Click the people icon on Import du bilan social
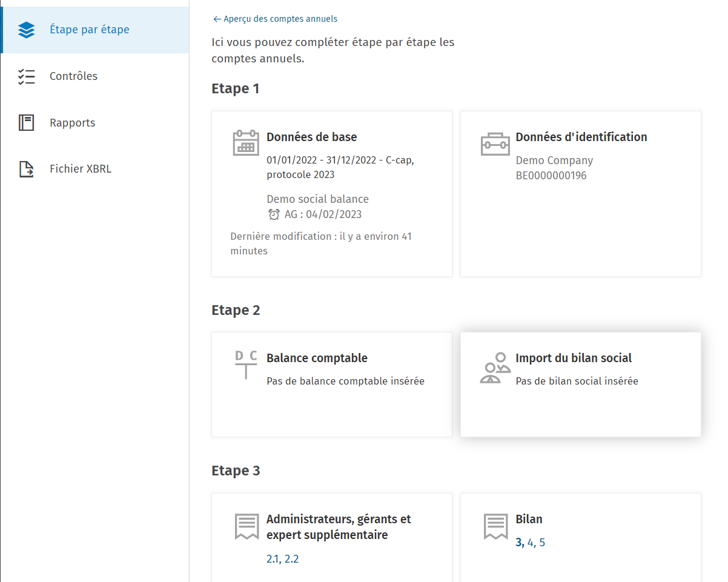 [x=495, y=368]
